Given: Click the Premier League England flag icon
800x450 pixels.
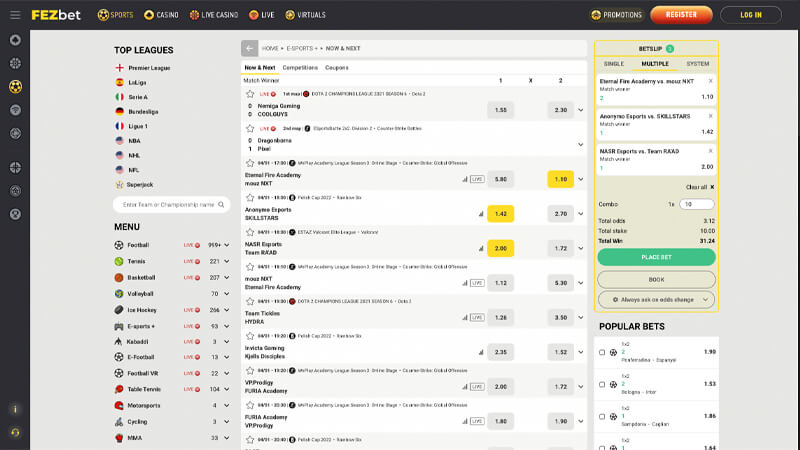Looking at the screenshot, I should tap(119, 68).
